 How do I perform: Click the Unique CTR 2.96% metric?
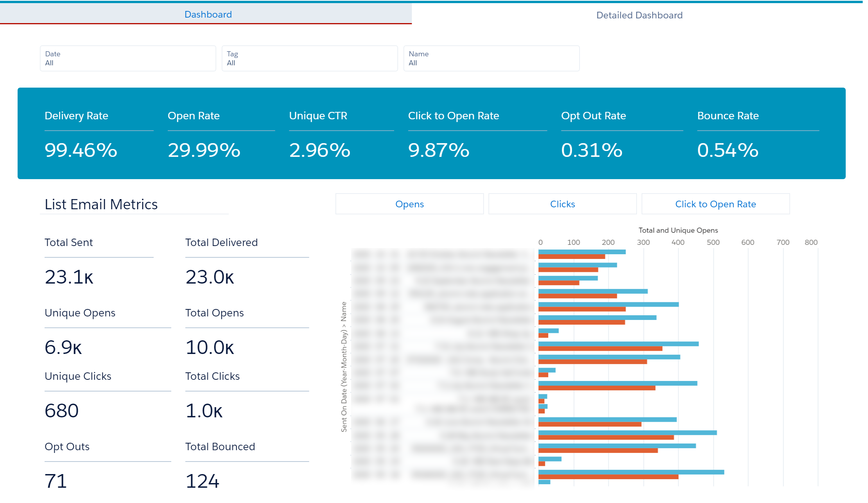point(319,150)
